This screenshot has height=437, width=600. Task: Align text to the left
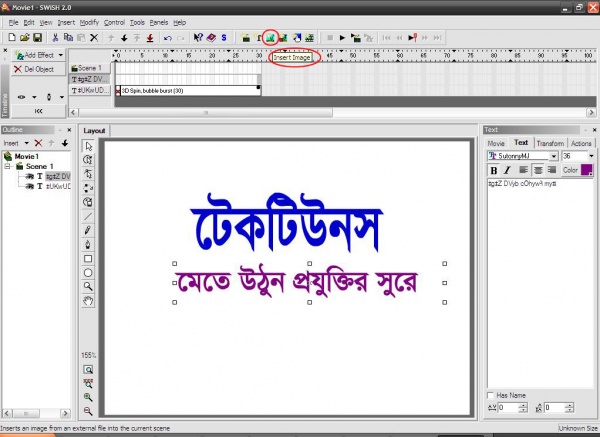[x=523, y=170]
